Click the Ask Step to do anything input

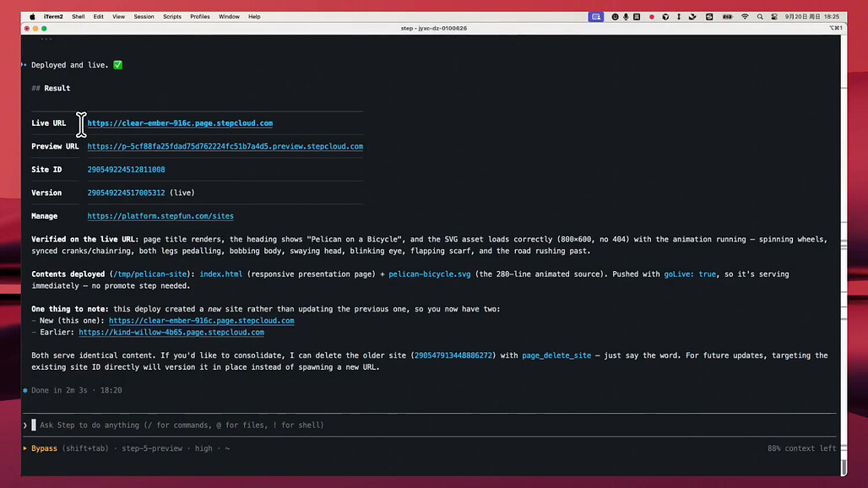point(431,425)
